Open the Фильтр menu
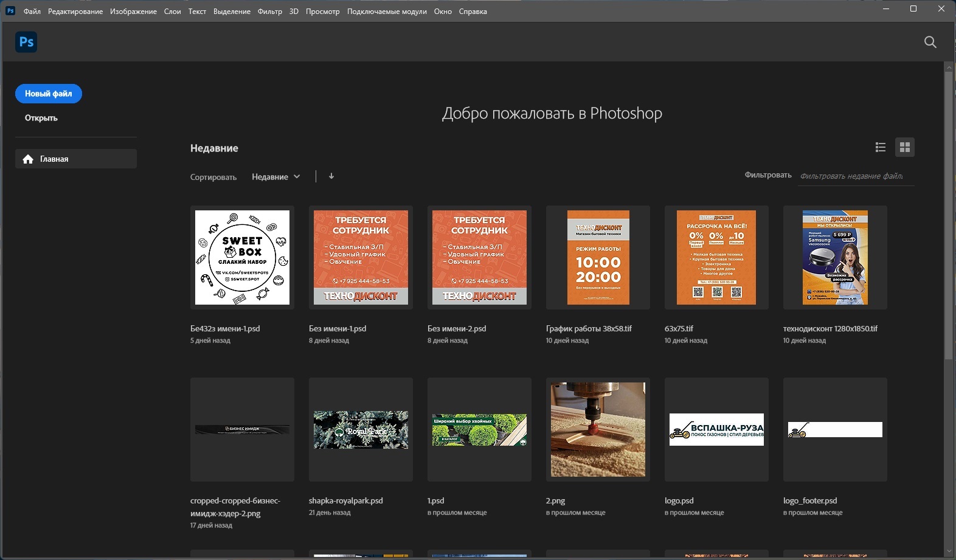The width and height of the screenshot is (956, 560). click(269, 12)
